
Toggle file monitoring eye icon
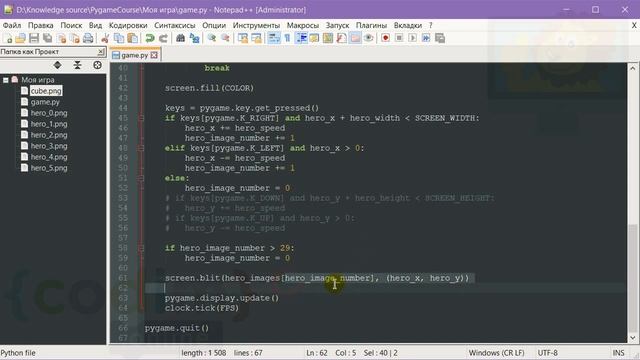click(369, 38)
